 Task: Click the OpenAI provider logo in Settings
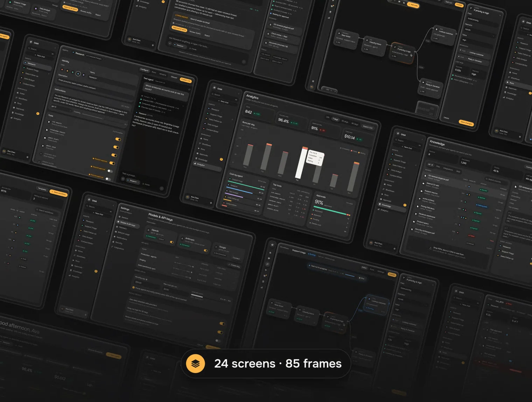148,230
